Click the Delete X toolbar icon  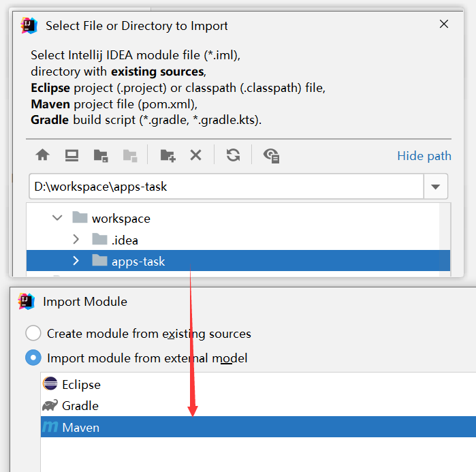pos(195,155)
